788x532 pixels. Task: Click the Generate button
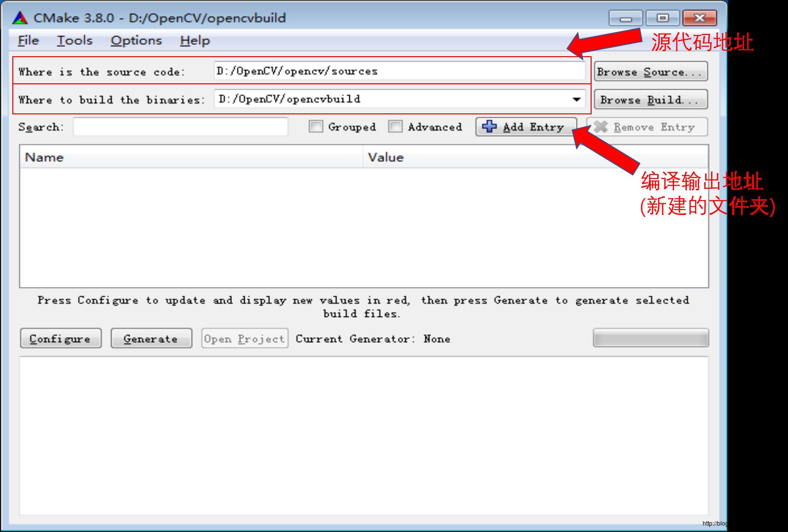pyautogui.click(x=151, y=338)
